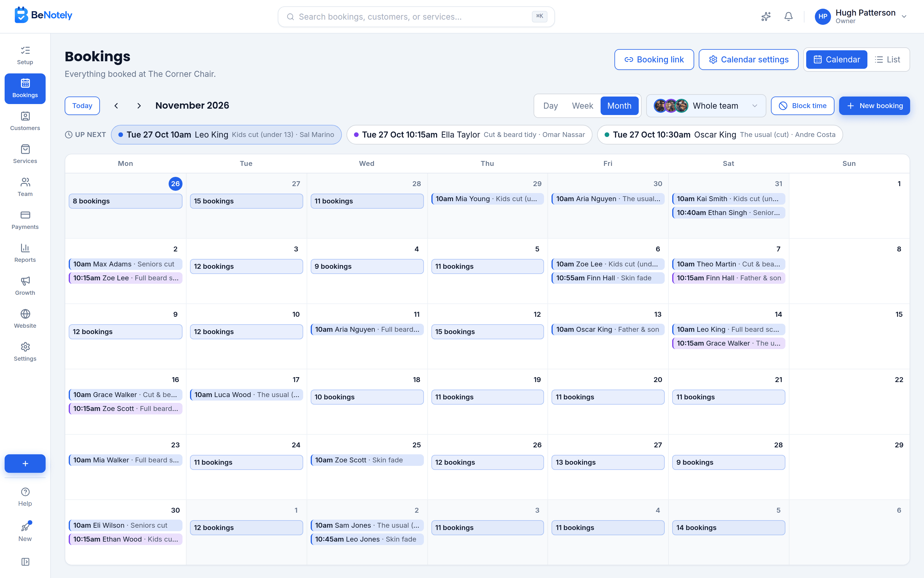Screen dimensions: 924x578
Task: Expand 8 bookings on Monday 26
Action: pyautogui.click(x=126, y=201)
